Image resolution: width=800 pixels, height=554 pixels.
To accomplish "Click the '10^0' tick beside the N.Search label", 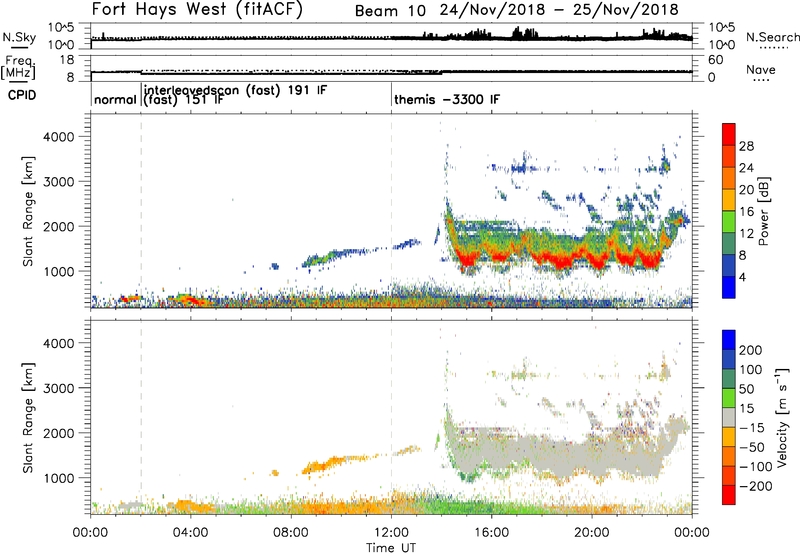I will pyautogui.click(x=721, y=45).
